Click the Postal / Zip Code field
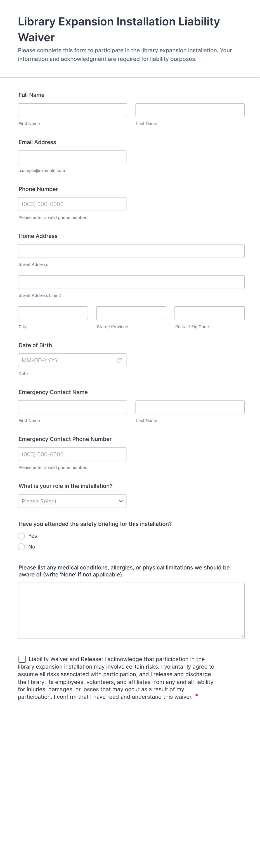Viewport: 260px width, 868px height. click(x=209, y=313)
